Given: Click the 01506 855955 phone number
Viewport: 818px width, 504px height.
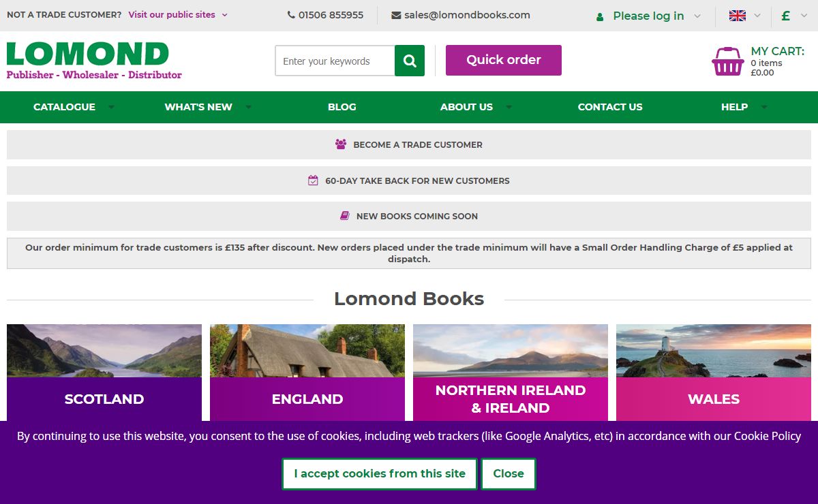Looking at the screenshot, I should point(331,15).
